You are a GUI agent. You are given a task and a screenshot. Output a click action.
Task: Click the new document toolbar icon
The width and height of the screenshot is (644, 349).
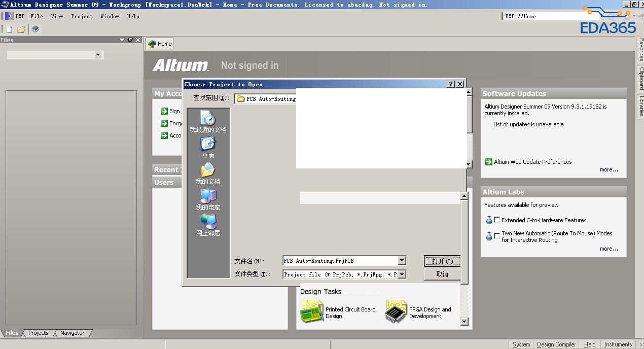point(10,29)
